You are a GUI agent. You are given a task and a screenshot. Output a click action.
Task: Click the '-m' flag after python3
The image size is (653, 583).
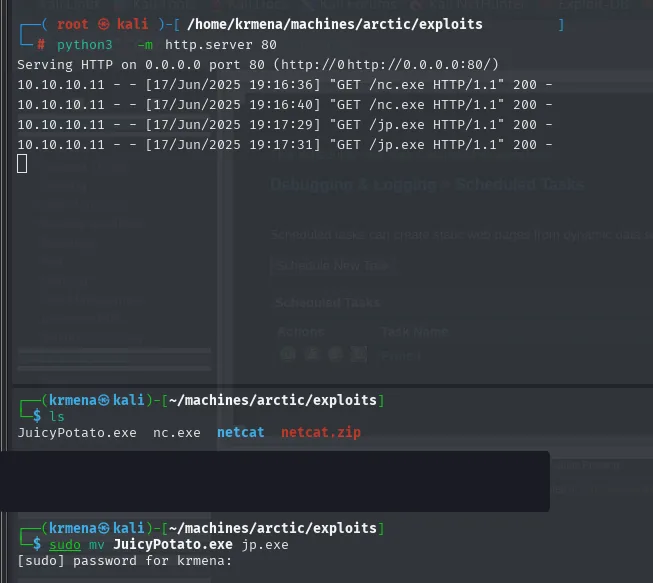pos(145,45)
